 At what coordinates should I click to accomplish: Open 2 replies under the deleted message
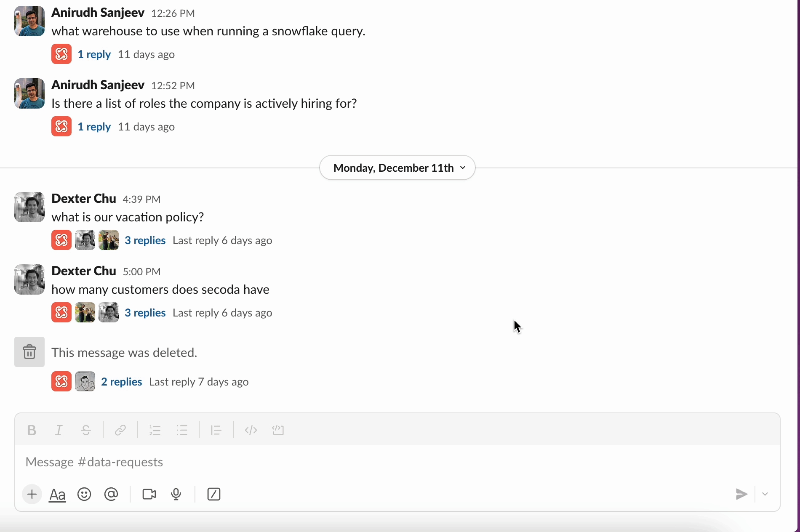click(121, 382)
